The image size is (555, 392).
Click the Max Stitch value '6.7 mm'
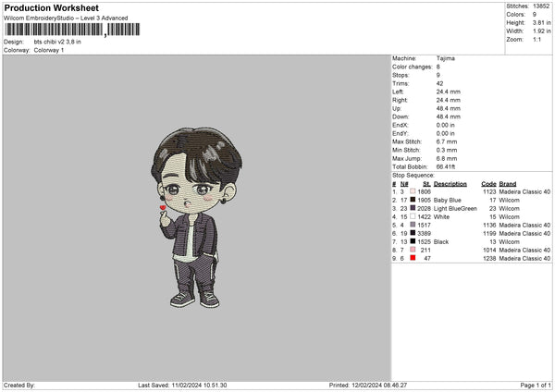click(x=447, y=141)
